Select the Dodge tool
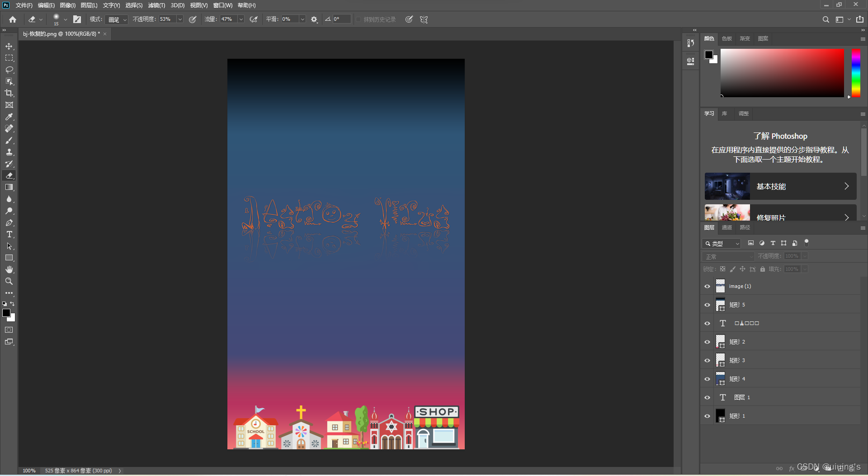 coord(9,211)
